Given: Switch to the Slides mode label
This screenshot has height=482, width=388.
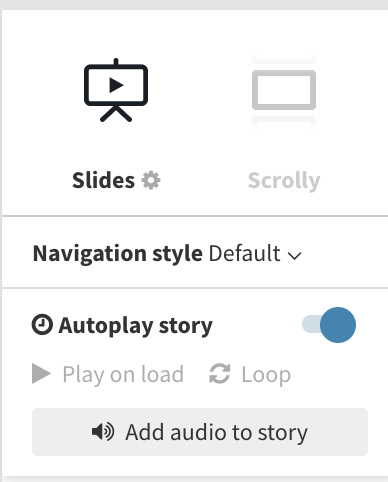Looking at the screenshot, I should pos(103,180).
